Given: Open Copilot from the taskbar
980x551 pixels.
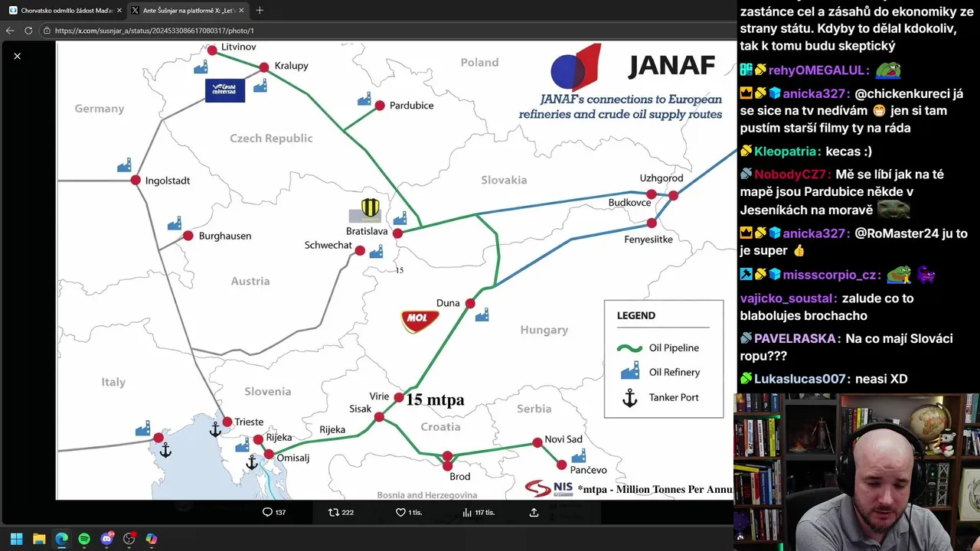Looking at the screenshot, I should (152, 539).
